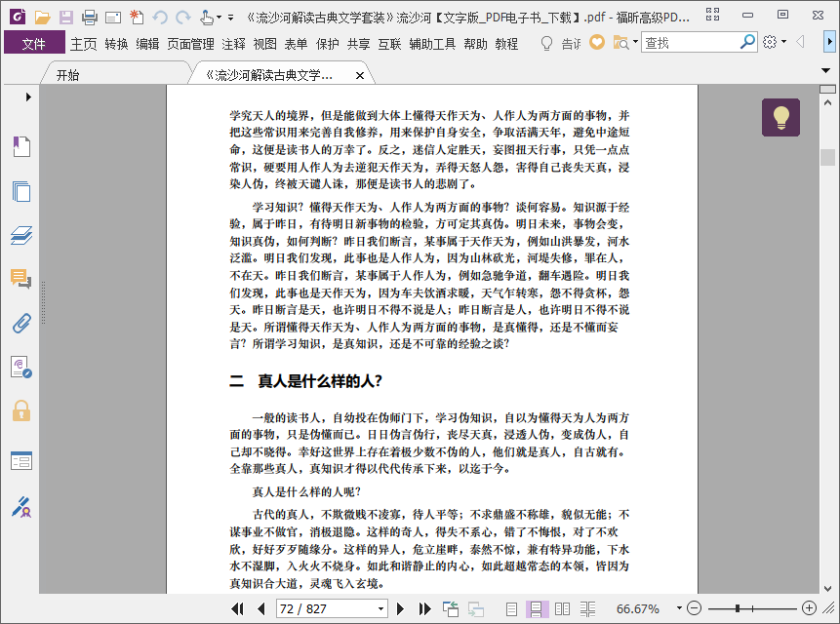Open the Security padlock panel
Viewport: 840px width, 624px height.
click(x=21, y=410)
